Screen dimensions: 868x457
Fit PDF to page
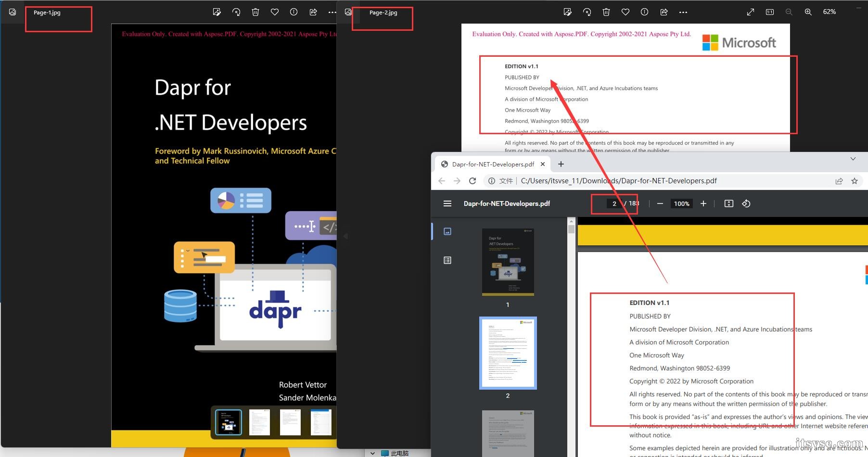[x=729, y=203]
